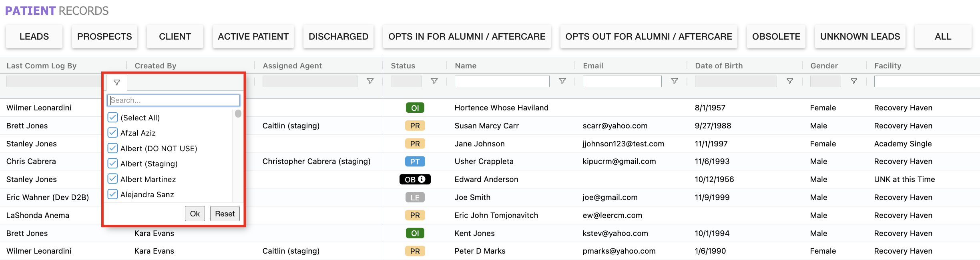Toggle the Alejandra Sanz checkbox
The width and height of the screenshot is (980, 260).
click(x=113, y=194)
